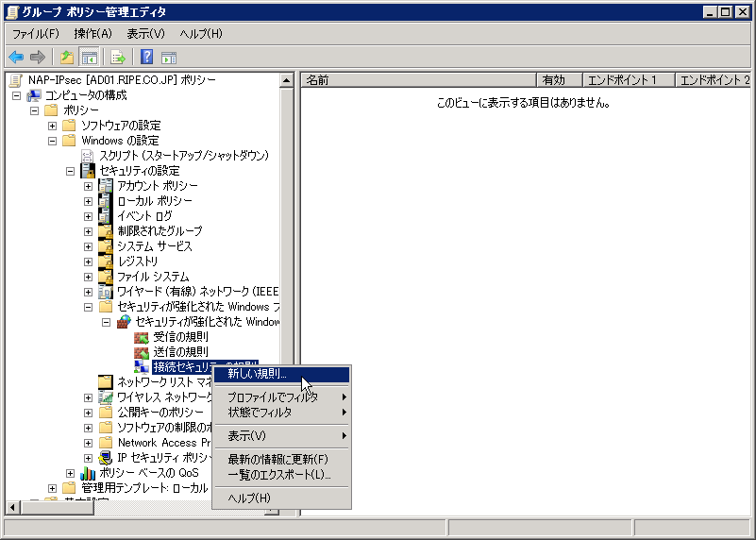The height and width of the screenshot is (540, 756).
Task: Open the 操作(A) menu
Action: pyautogui.click(x=92, y=34)
